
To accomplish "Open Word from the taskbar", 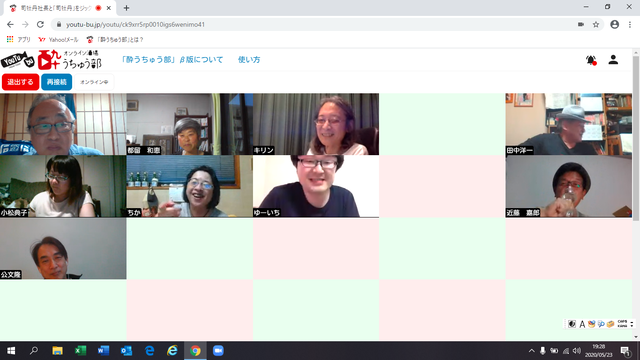I will tap(103, 351).
